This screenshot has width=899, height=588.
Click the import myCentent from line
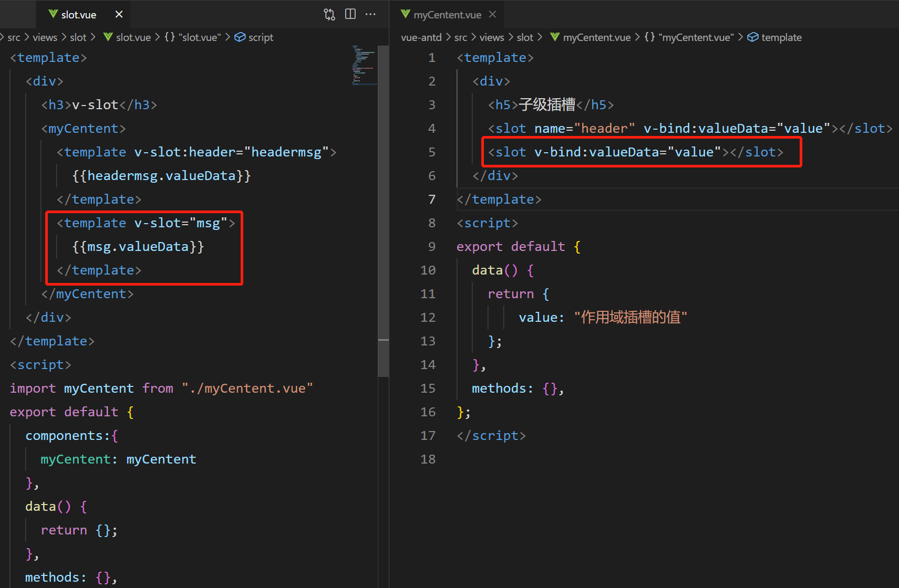pyautogui.click(x=161, y=388)
